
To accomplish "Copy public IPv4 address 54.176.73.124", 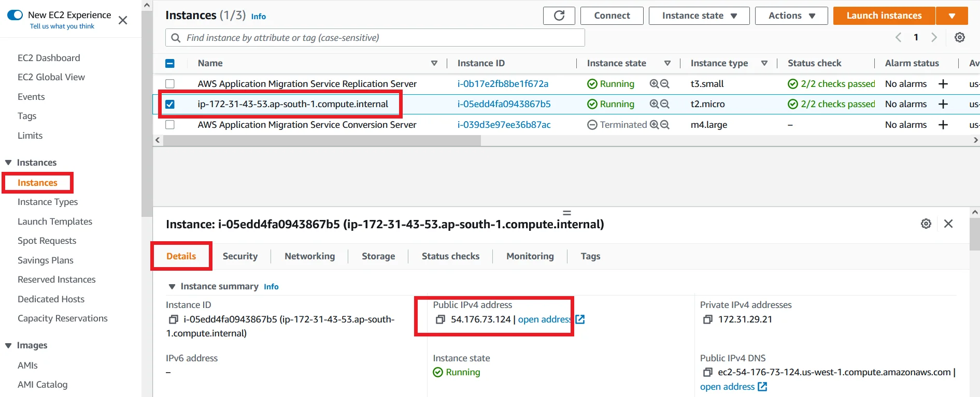I will (x=441, y=320).
